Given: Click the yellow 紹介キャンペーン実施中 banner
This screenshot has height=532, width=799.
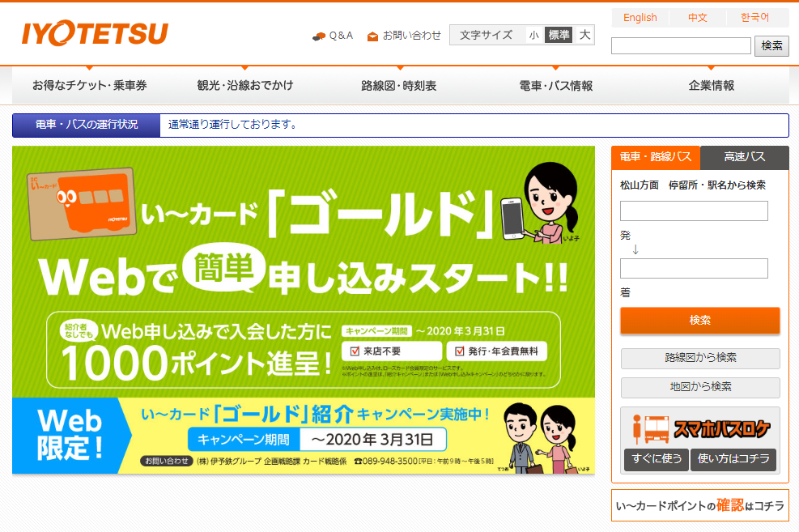Looking at the screenshot, I should pos(304,436).
